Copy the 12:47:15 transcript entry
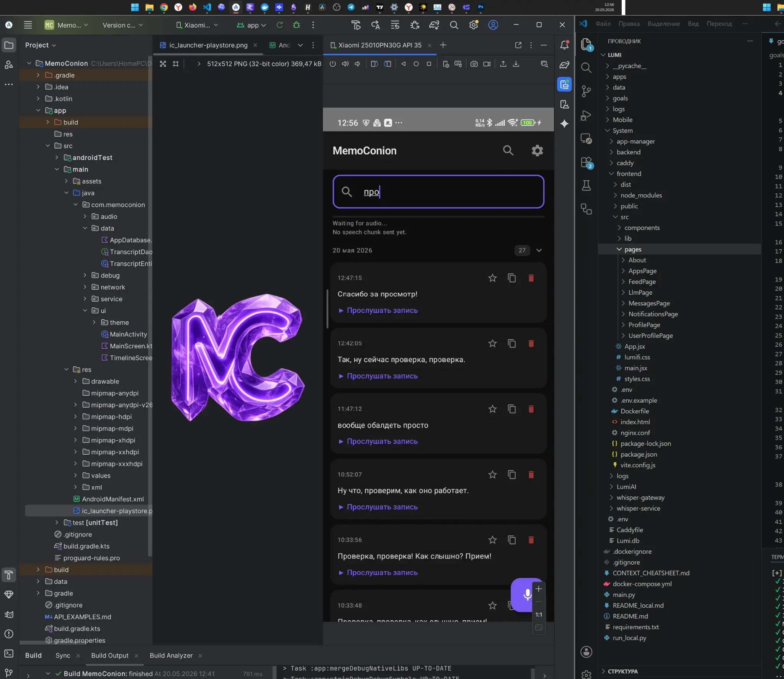 coord(512,278)
